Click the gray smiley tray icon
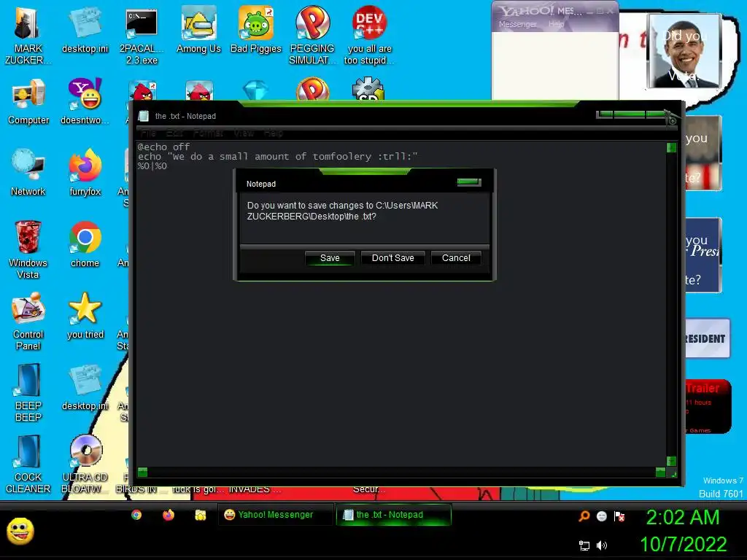 [602, 516]
